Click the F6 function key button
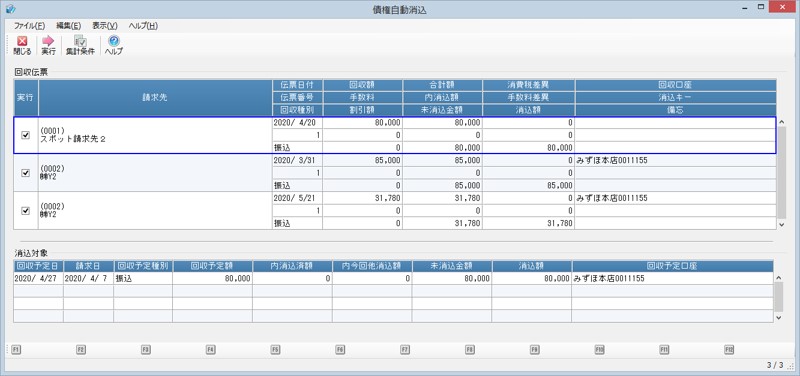The width and height of the screenshot is (800, 376). coord(340,349)
